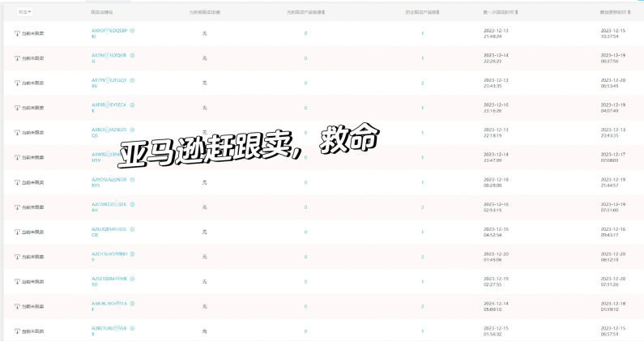
Task: Open store link starting with A29OSU
Action: click(x=109, y=182)
